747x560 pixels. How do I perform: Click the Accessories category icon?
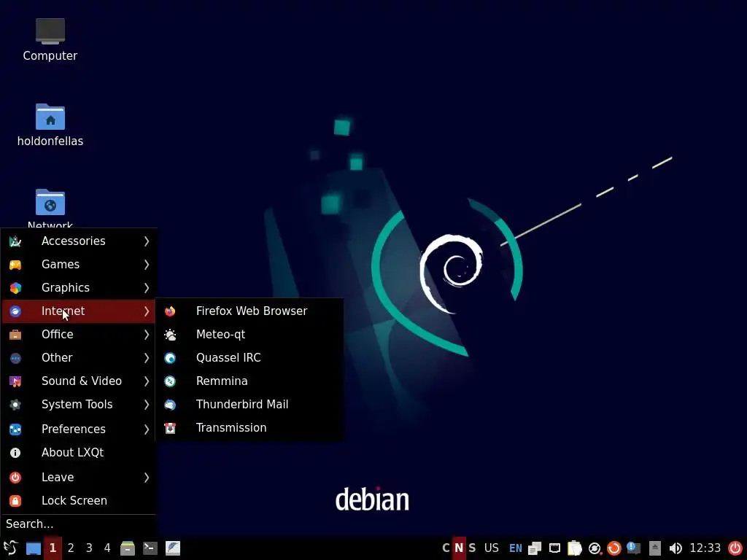pos(15,241)
